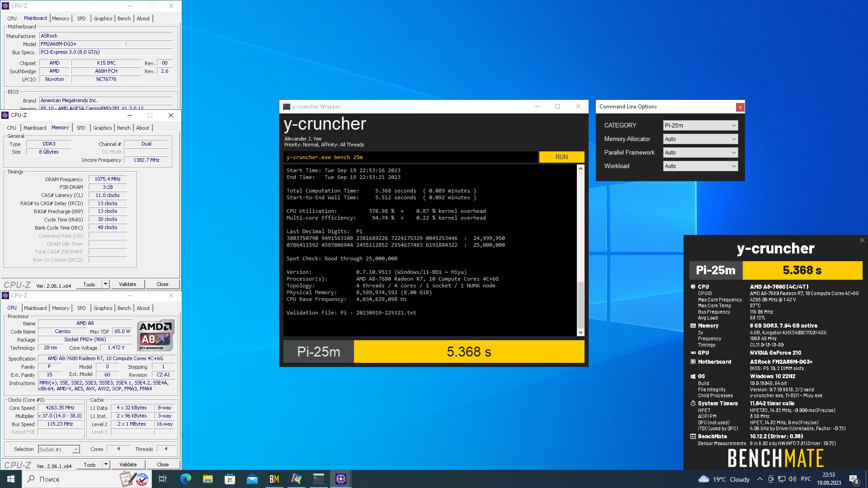
Task: Click Validate in the bottom CPU-Z window
Action: point(128,465)
